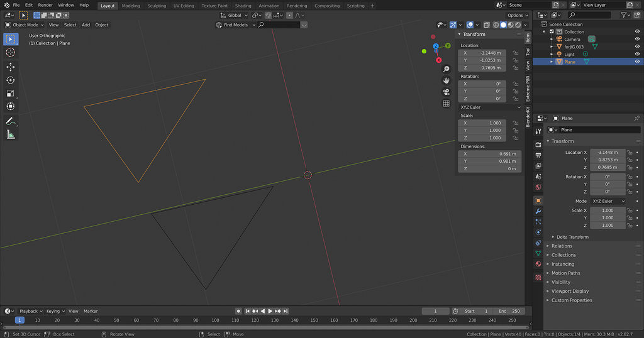Select the Cursor tool in left toolbar
This screenshot has height=338, width=644.
point(11,52)
